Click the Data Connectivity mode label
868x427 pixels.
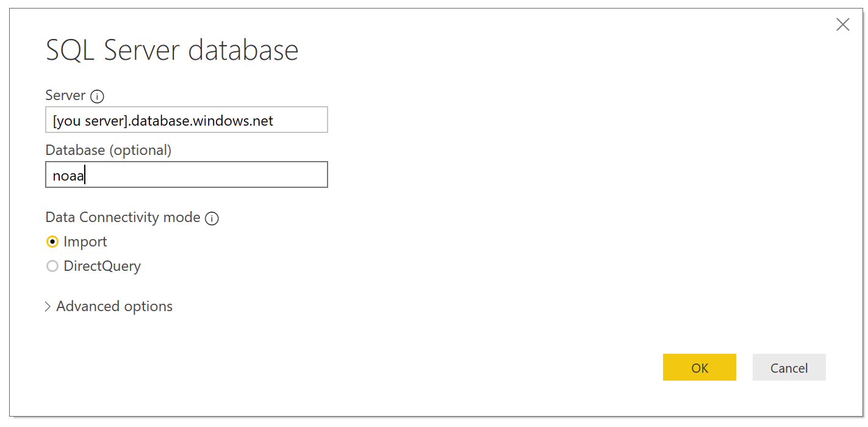[123, 218]
